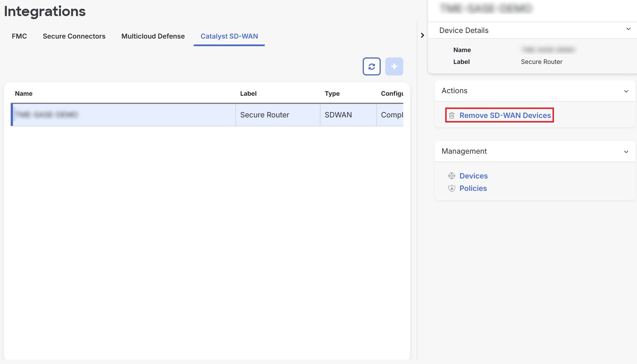637x364 pixels.
Task: Open Policies from the Management section
Action: tap(473, 188)
